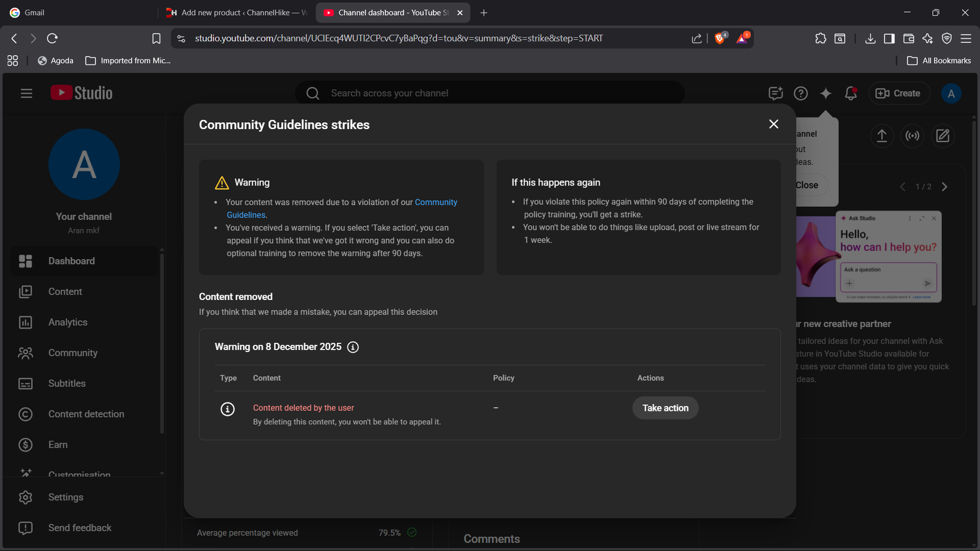
Task: Click the Take action button
Action: coord(665,408)
